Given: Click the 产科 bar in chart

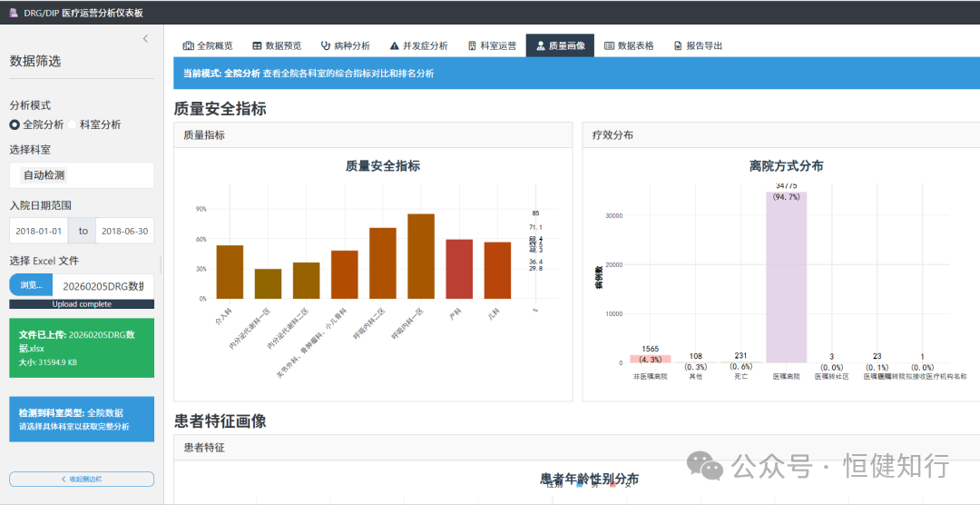Looking at the screenshot, I should point(459,269).
